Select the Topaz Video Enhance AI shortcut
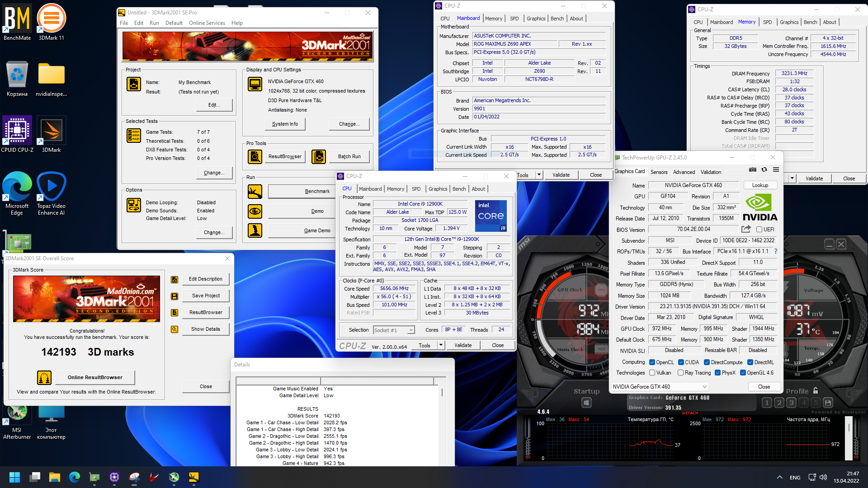The image size is (868, 488). [x=51, y=193]
